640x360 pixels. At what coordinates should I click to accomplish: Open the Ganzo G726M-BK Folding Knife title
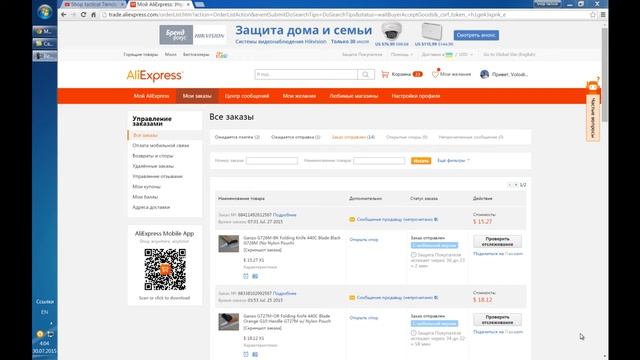[x=292, y=240]
